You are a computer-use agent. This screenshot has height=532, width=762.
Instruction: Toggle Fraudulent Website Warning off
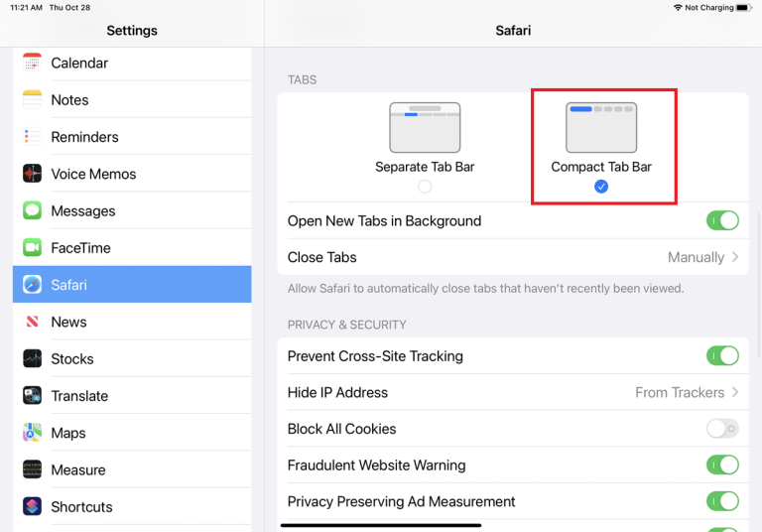(721, 465)
